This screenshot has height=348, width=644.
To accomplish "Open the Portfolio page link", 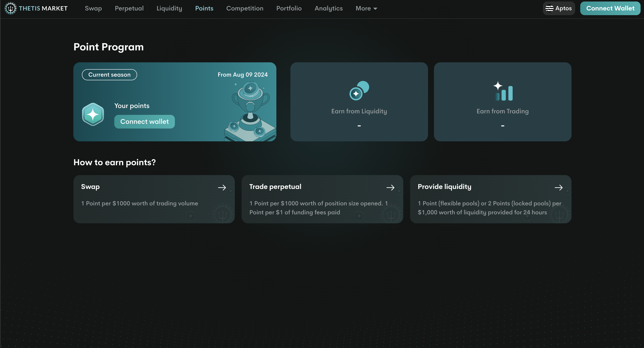I will [x=289, y=9].
